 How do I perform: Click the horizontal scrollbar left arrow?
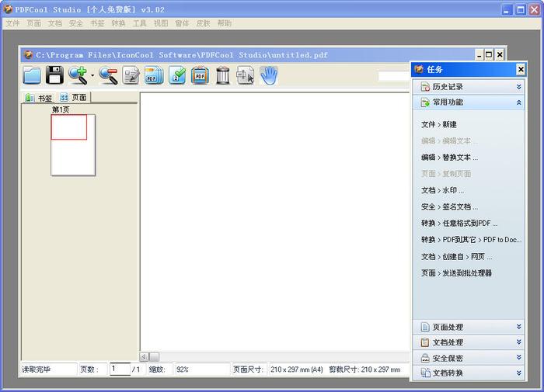144,356
